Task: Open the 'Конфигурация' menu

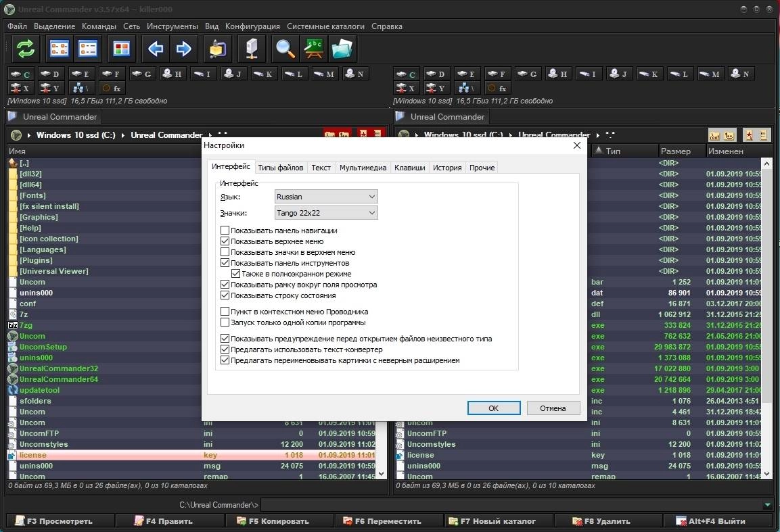Action: click(252, 26)
